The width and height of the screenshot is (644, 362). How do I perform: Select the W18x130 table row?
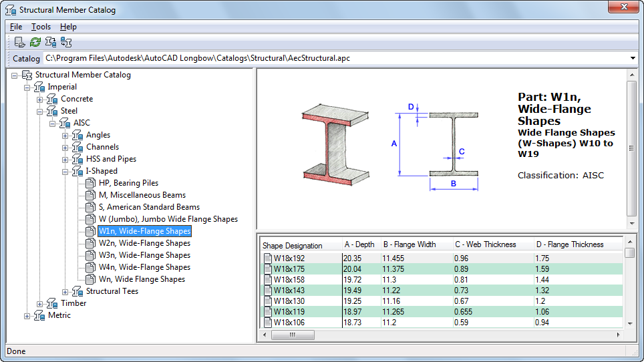pyautogui.click(x=442, y=301)
